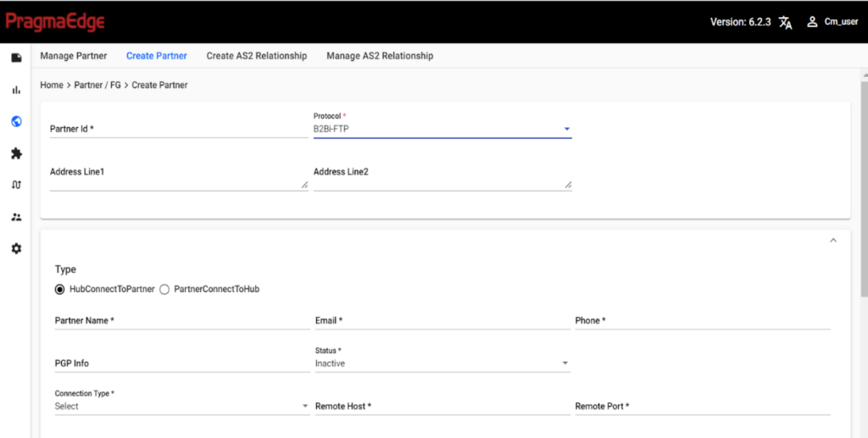Image resolution: width=868 pixels, height=438 pixels.
Task: Open the Status dropdown showing Inactive
Action: [x=442, y=363]
